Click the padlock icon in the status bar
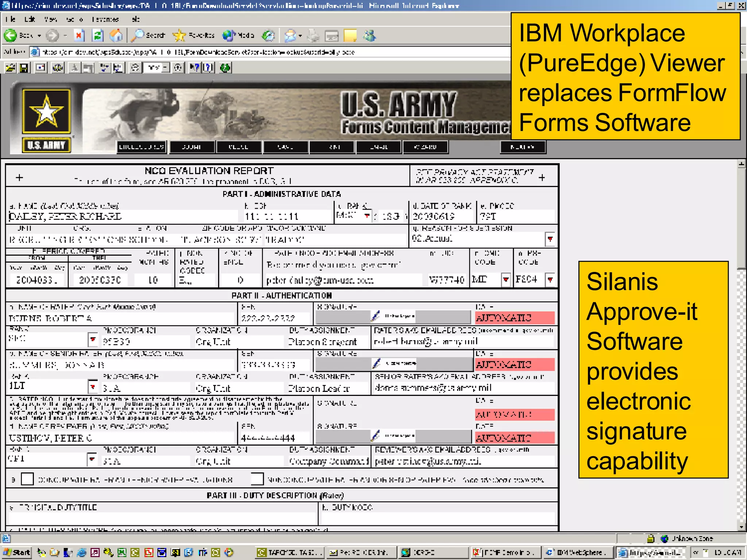The height and width of the screenshot is (560, 747). (x=650, y=538)
